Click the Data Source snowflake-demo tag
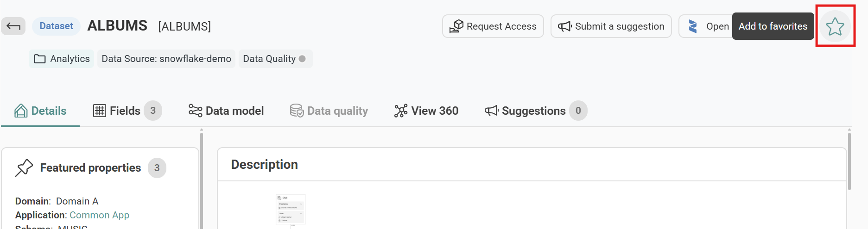The image size is (868, 229). click(166, 59)
